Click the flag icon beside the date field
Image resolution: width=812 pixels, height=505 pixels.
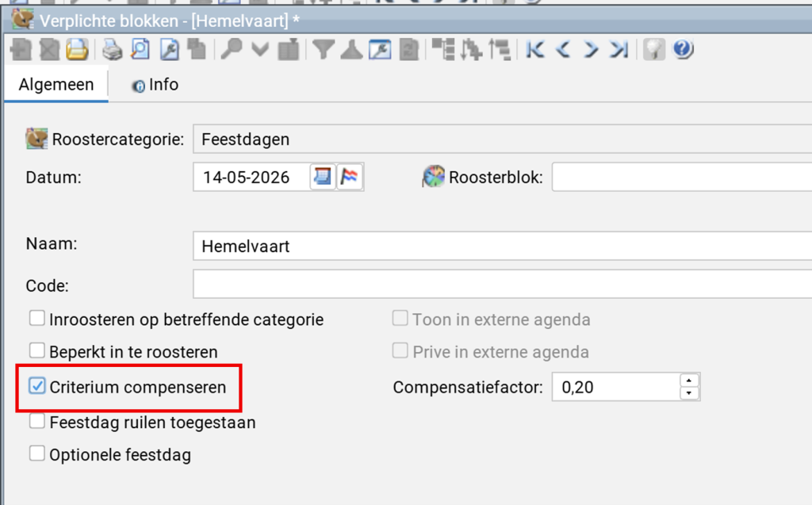tap(350, 177)
